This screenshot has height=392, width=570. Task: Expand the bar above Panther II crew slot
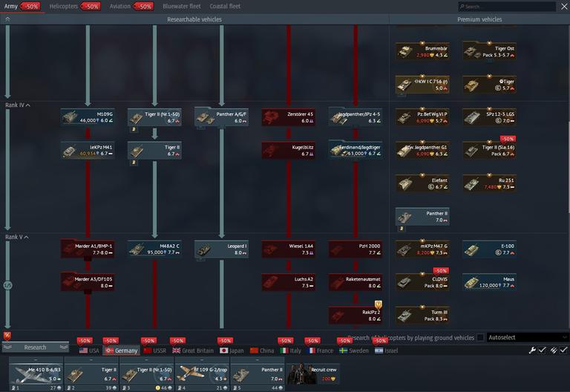click(257, 359)
